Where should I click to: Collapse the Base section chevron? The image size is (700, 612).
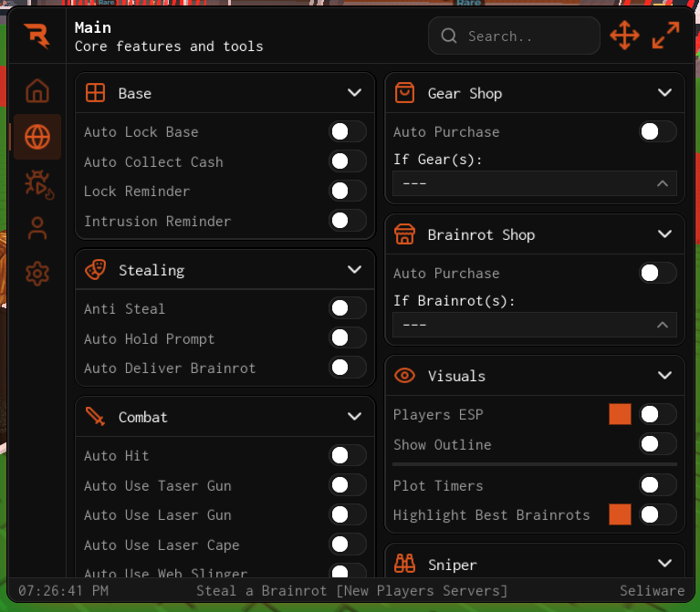(354, 93)
